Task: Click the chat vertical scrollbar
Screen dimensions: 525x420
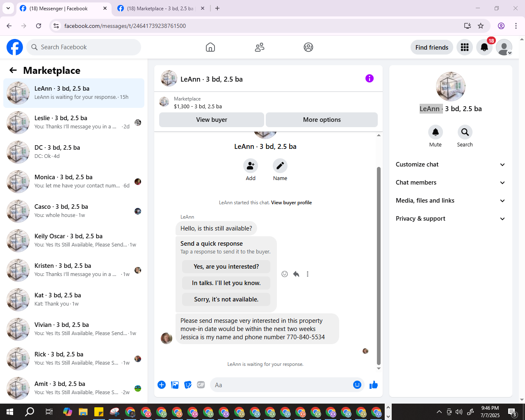Action: (379, 266)
